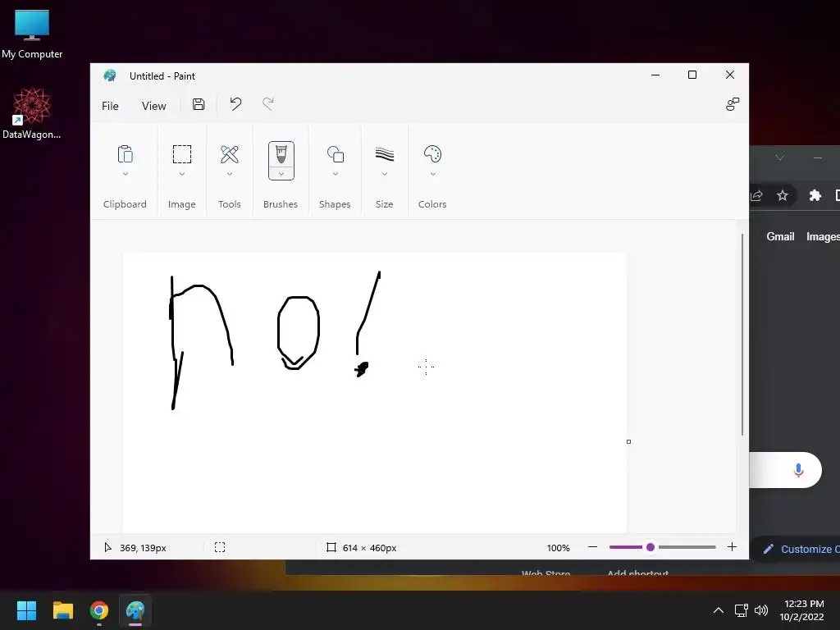Expand the Image dropdown chevron
The height and width of the screenshot is (630, 840).
181,174
